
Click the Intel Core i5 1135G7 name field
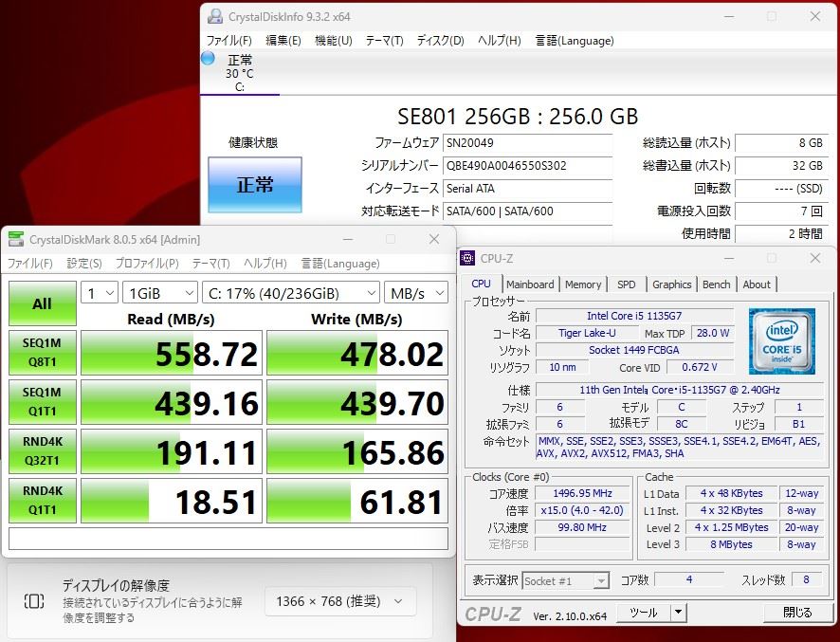[x=634, y=316]
